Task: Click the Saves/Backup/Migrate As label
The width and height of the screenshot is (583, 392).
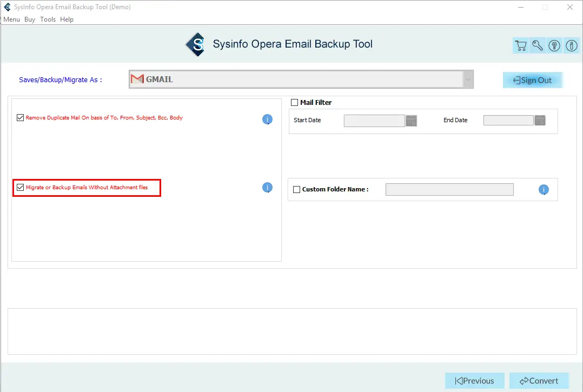Action: (x=60, y=80)
